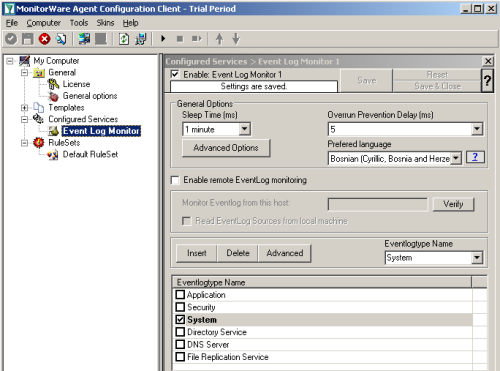Open the File menu

pyautogui.click(x=12, y=23)
